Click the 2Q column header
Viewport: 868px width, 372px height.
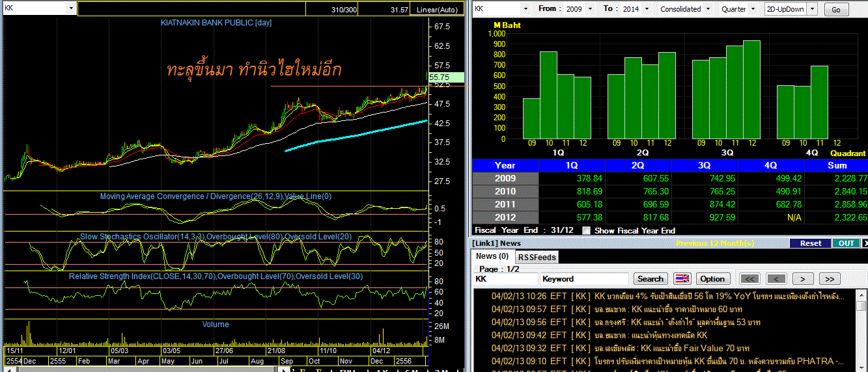click(638, 165)
